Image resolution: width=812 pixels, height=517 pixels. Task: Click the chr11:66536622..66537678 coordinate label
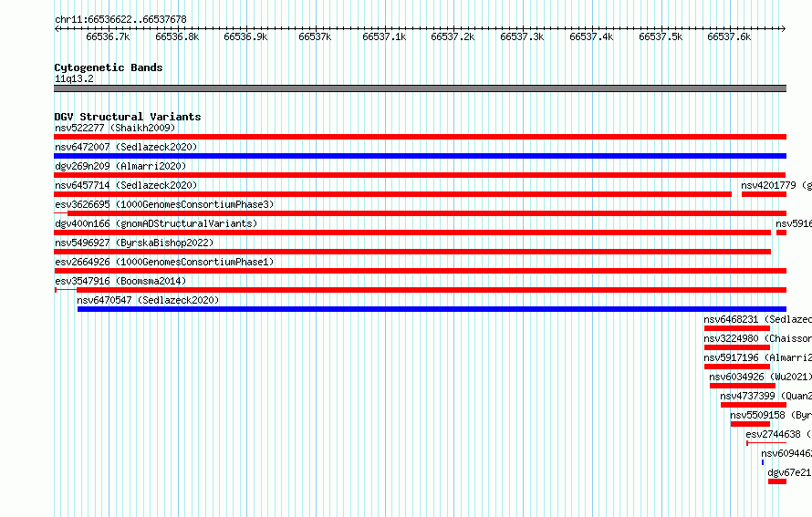pos(120,19)
